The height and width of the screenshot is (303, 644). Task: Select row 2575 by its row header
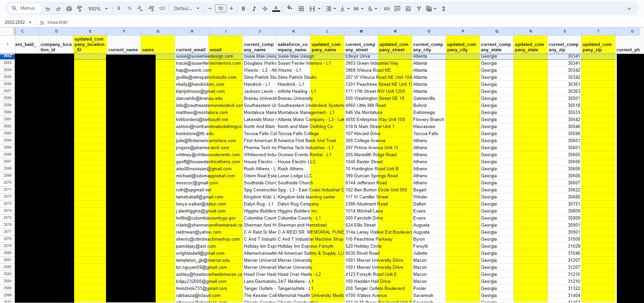[7, 218]
